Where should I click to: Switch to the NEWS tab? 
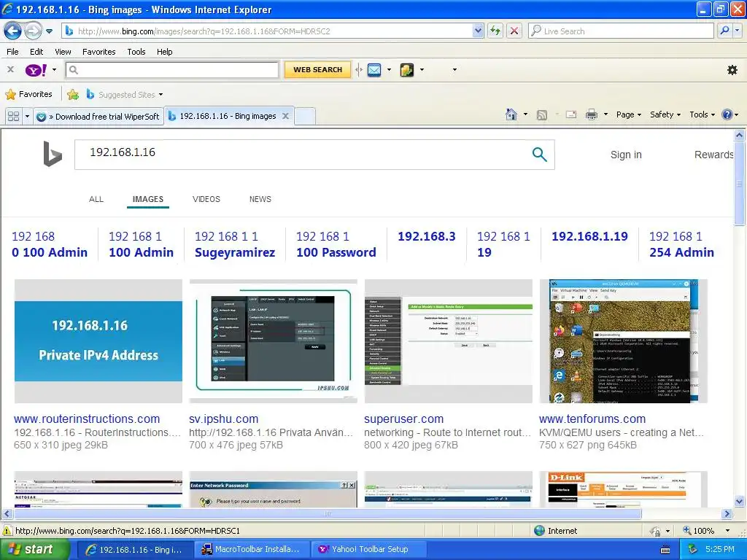[x=260, y=199]
